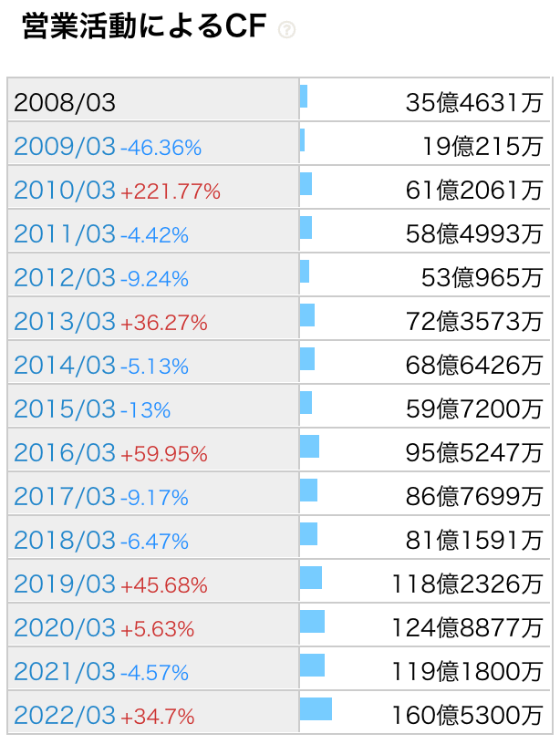Go to the 2021/03 year link
The height and width of the screenshot is (744, 560).
coord(65,672)
